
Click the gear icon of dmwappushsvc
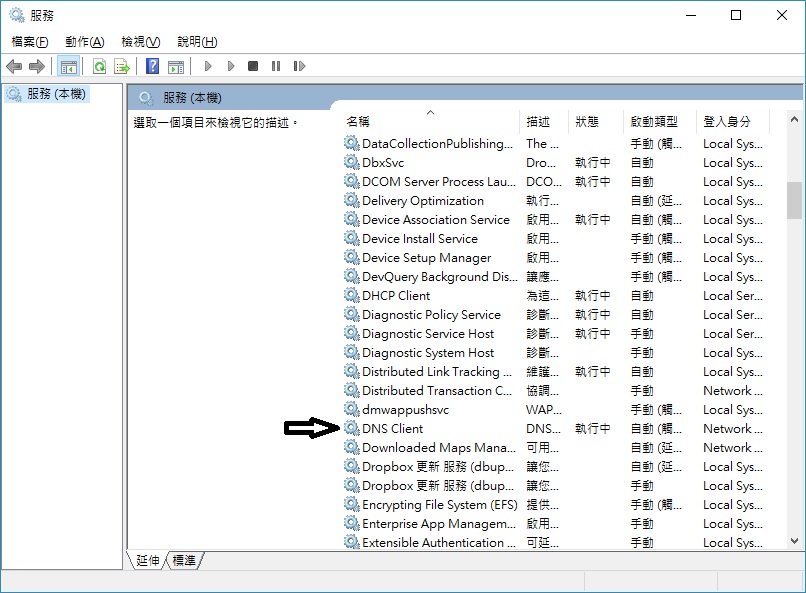click(352, 409)
